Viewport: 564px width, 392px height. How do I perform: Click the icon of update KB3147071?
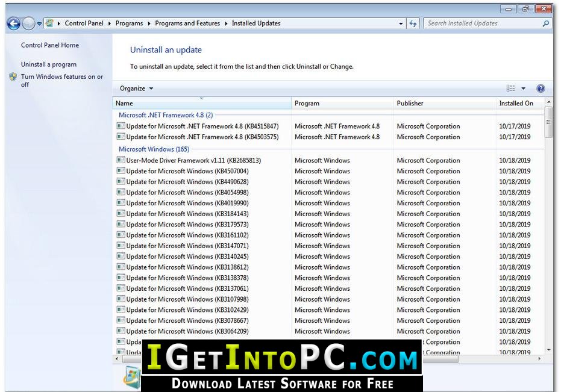[x=121, y=246]
